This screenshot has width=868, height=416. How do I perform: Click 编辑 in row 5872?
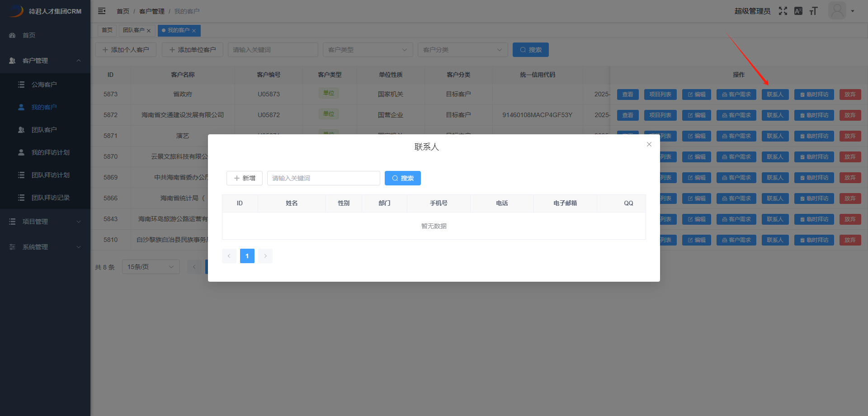[697, 115]
